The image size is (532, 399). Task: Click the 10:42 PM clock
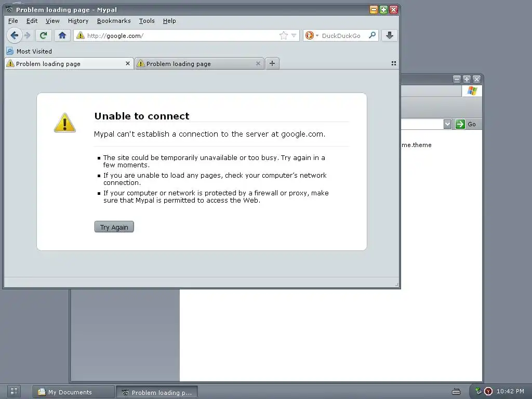(510, 391)
